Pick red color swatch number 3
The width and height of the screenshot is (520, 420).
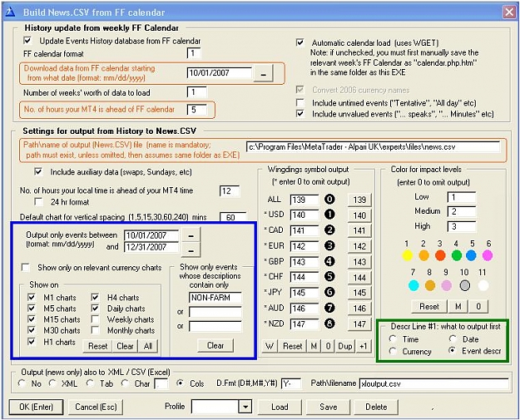(x=440, y=255)
